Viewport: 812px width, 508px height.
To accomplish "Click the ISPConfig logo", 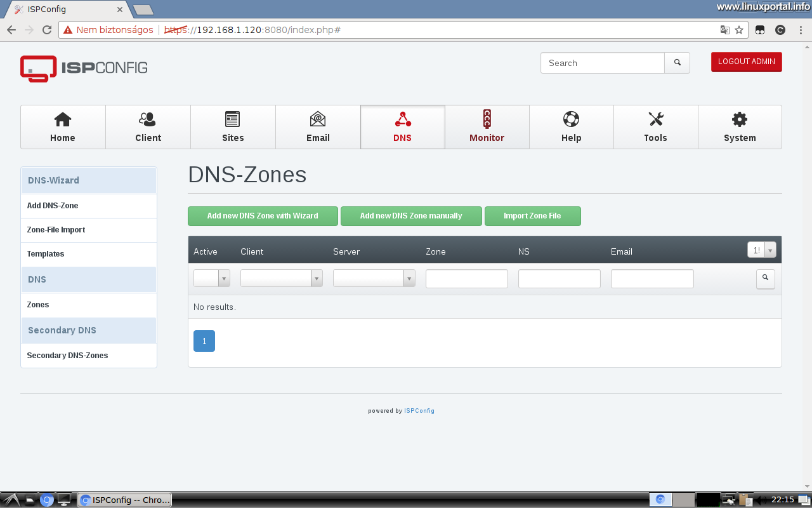I will click(x=84, y=68).
